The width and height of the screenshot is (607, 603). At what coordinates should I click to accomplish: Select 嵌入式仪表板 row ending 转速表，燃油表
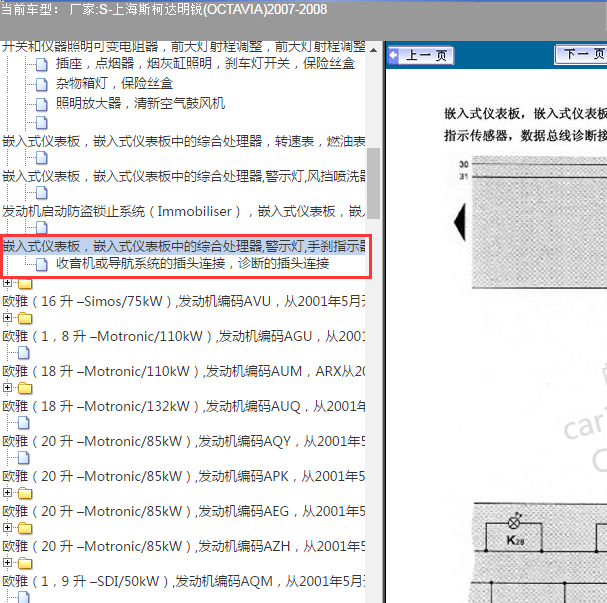[x=184, y=141]
